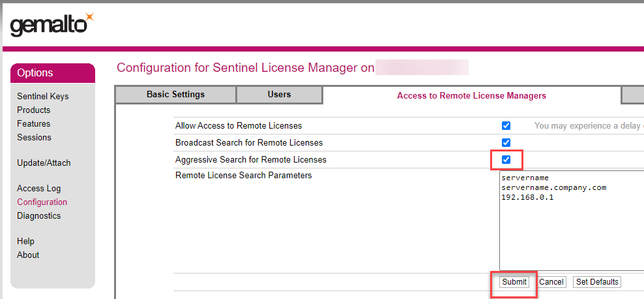Open the About page
Viewport: 644px width, 299px height.
tap(28, 255)
